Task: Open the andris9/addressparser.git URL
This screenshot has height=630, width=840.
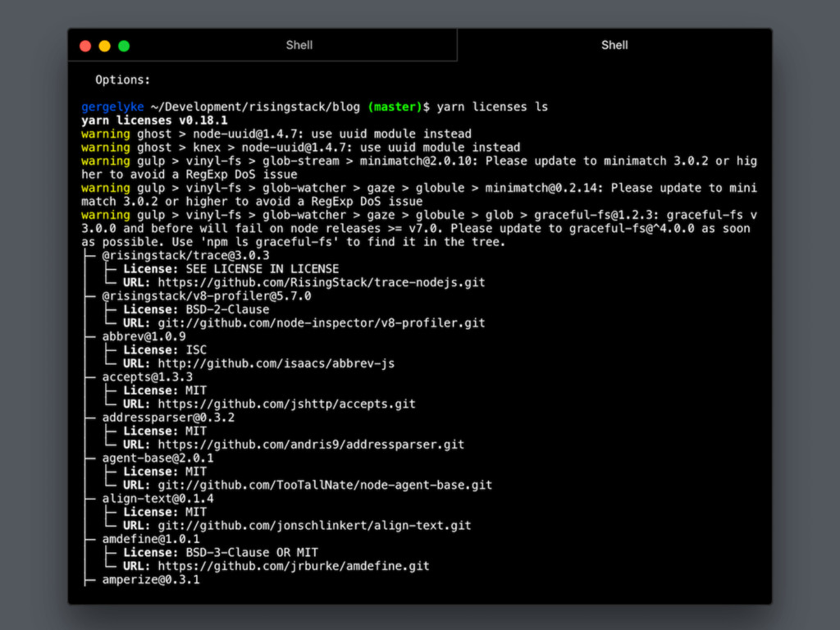Action: (x=311, y=444)
